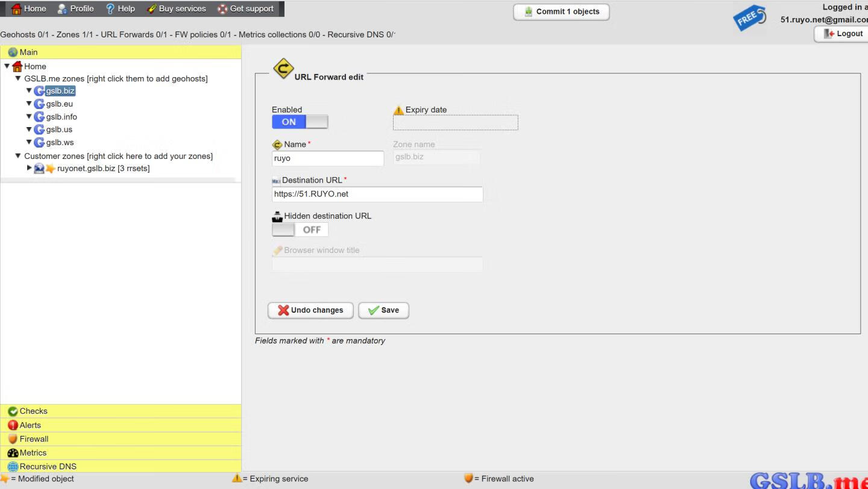Turn on Hidden destination URL switch
868x489 pixels.
coord(300,229)
